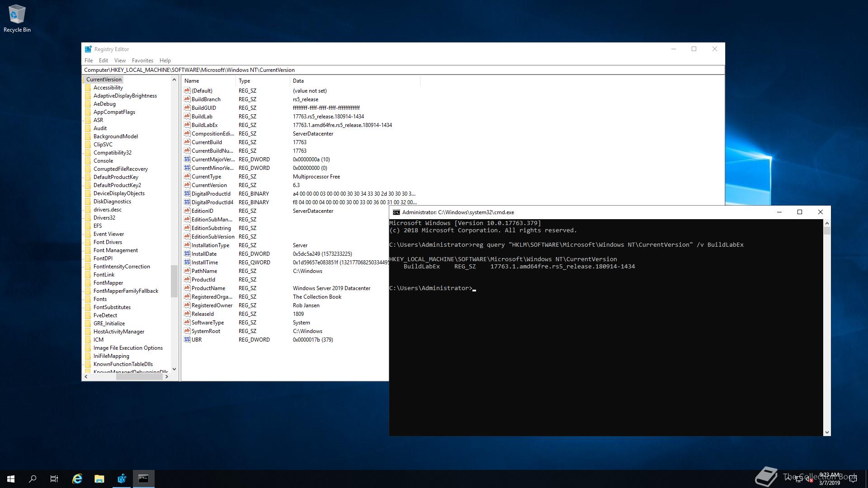This screenshot has height=488, width=868.
Task: Select the Event Viewer tree key
Action: (108, 234)
